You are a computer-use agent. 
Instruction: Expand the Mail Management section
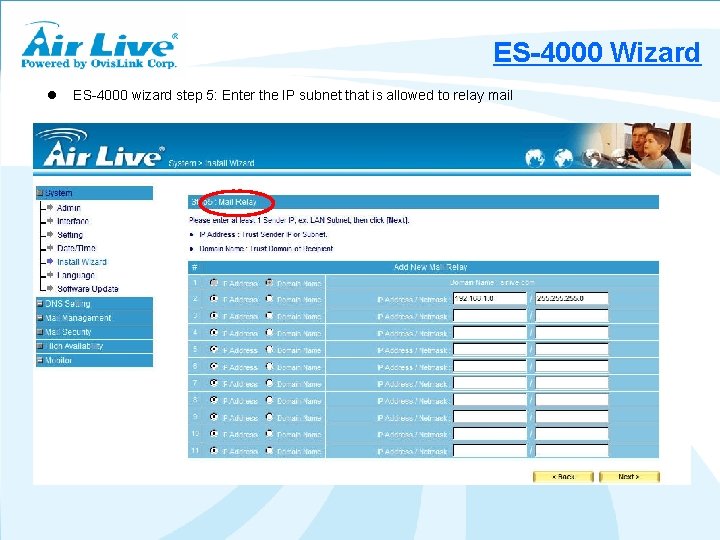94,318
